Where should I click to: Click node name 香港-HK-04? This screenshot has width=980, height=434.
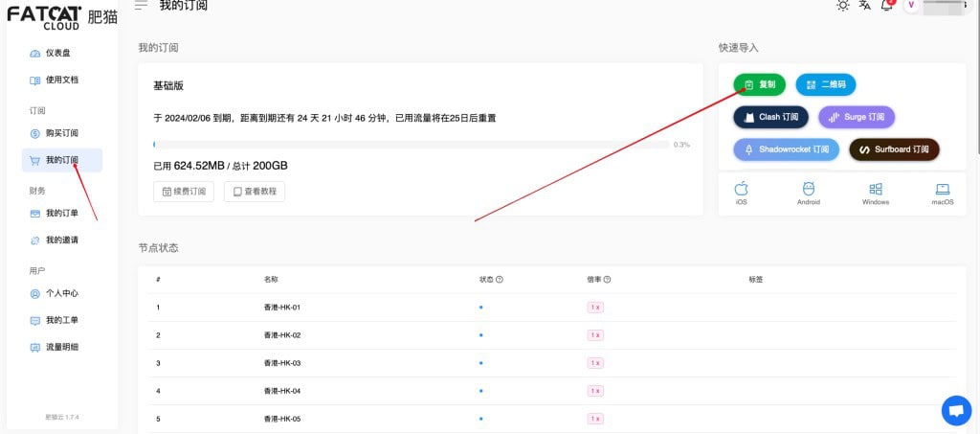pyautogui.click(x=282, y=391)
